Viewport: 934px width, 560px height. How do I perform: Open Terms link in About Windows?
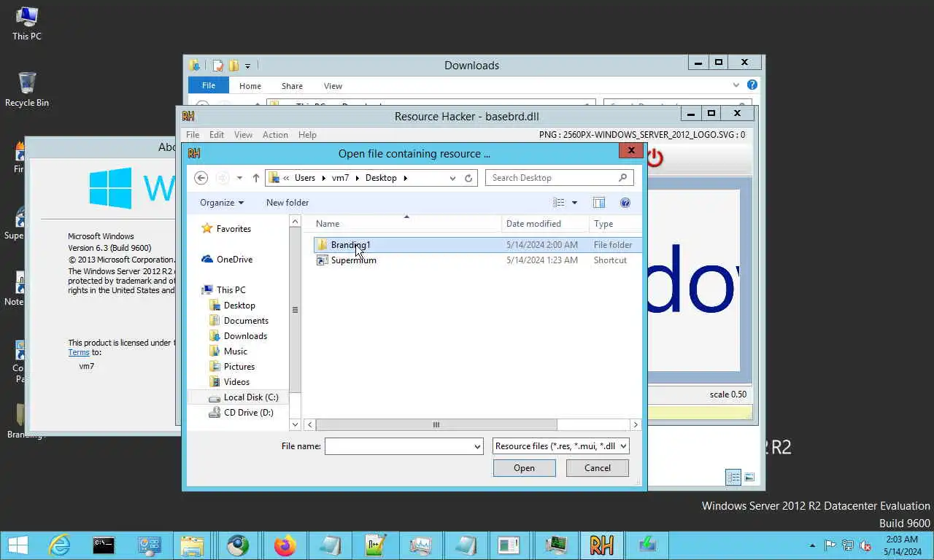pos(79,352)
